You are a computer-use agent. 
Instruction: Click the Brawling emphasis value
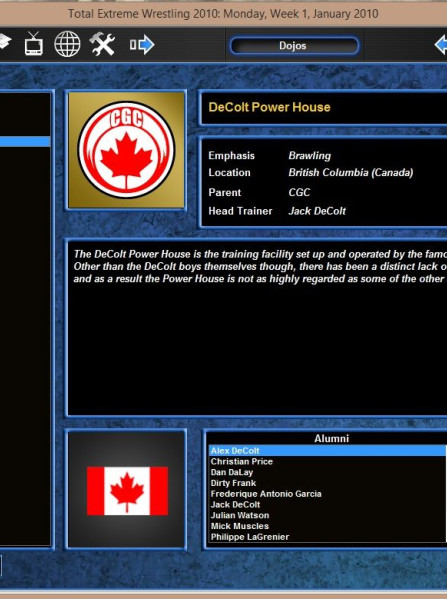pos(309,155)
